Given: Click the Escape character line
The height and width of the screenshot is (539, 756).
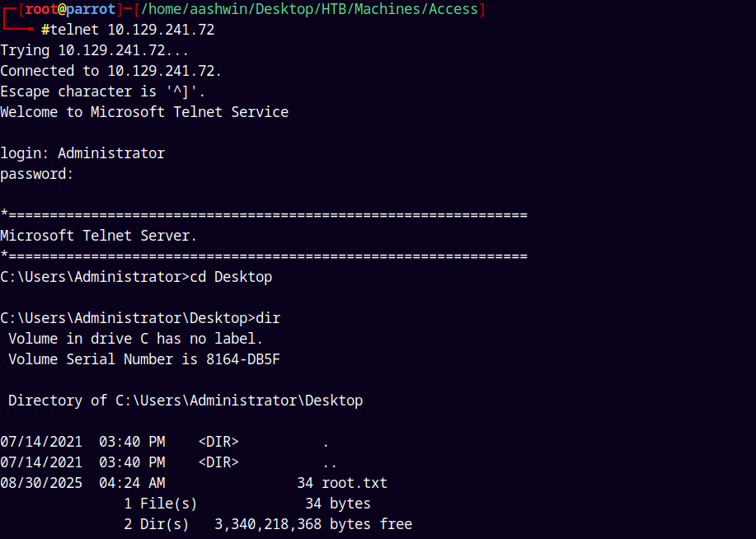Looking at the screenshot, I should click(x=103, y=91).
